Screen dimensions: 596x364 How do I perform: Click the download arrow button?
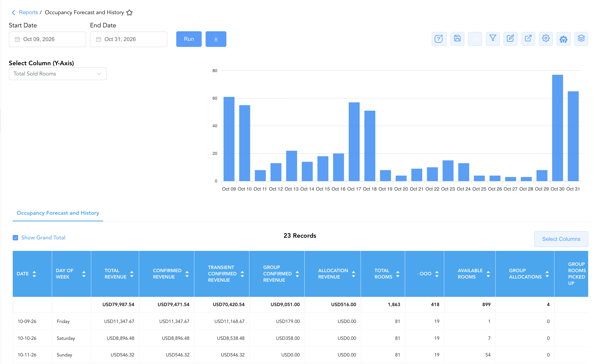coord(216,39)
